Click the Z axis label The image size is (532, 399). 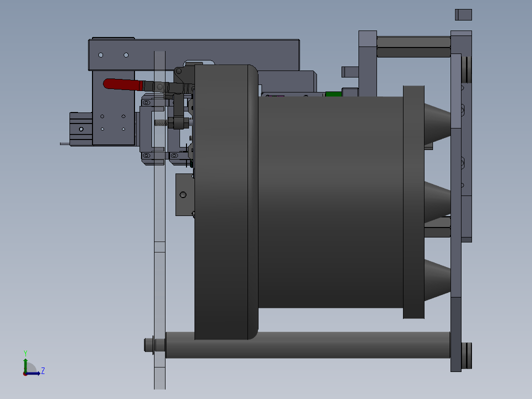point(43,370)
